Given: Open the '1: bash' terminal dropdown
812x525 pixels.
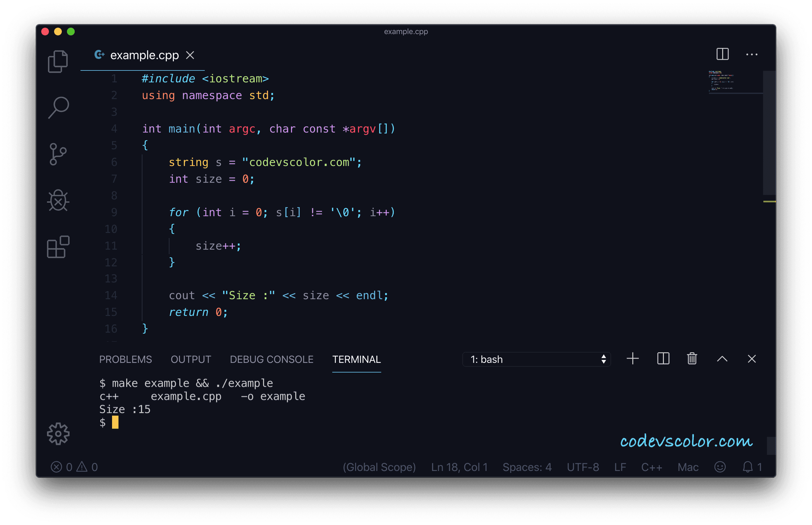Looking at the screenshot, I should tap(536, 359).
